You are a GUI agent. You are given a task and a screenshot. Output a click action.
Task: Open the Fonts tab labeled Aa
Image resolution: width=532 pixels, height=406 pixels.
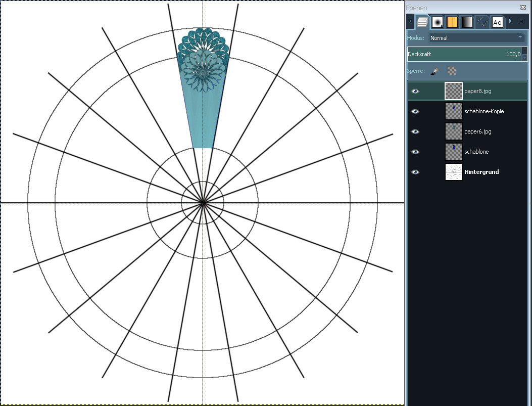pos(497,22)
